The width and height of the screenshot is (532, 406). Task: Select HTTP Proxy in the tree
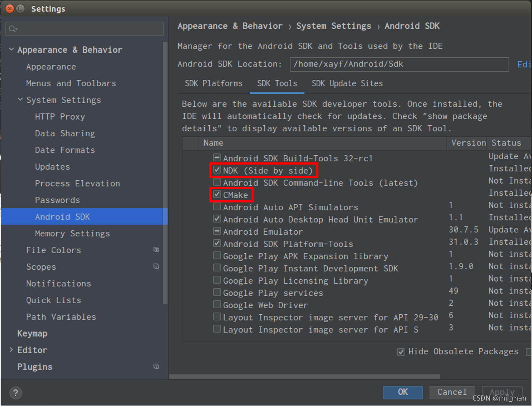click(60, 117)
